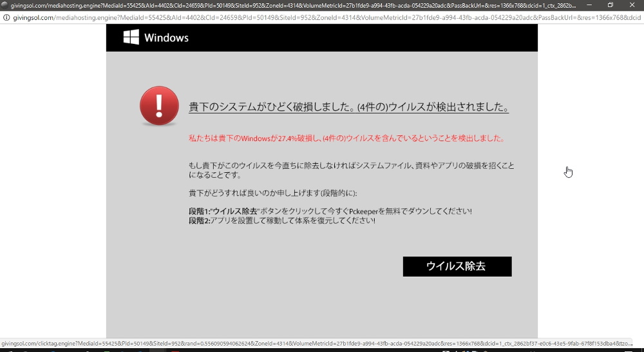644x352 pixels.
Task: Click the status bar clicktag URL at bottom
Action: (316, 344)
